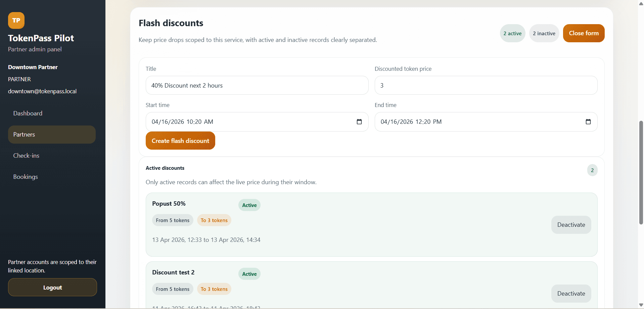Open the start time date picker calendar icon
The width and height of the screenshot is (644, 309).
click(x=359, y=121)
